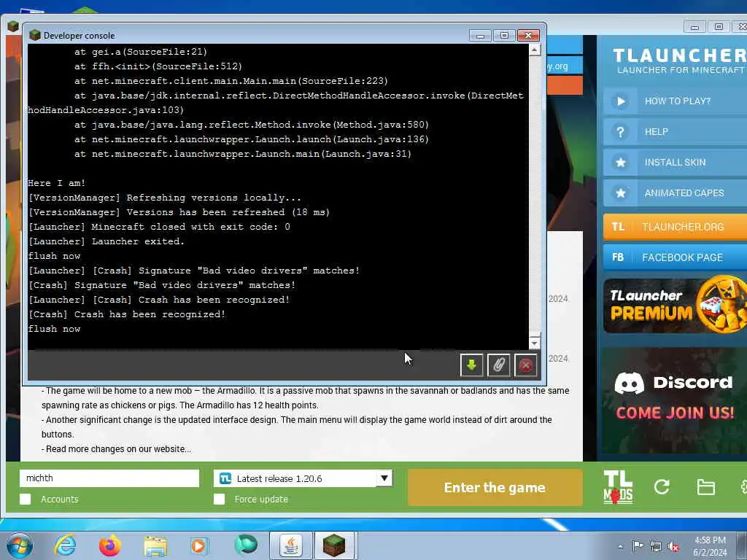The image size is (747, 560).
Task: Open the TL Mods icon
Action: pyautogui.click(x=618, y=487)
